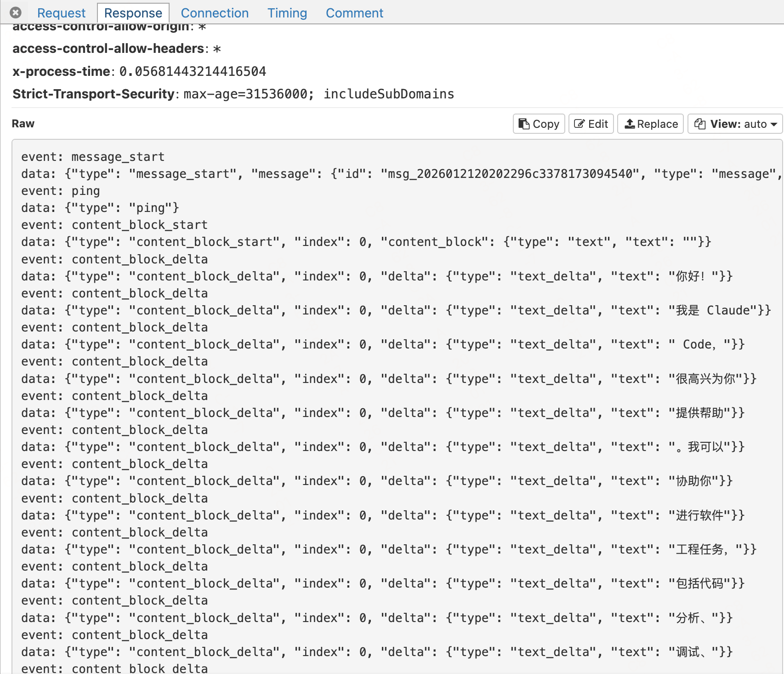Click the message id starting with msg_2026
The height and width of the screenshot is (674, 784).
tap(510, 174)
